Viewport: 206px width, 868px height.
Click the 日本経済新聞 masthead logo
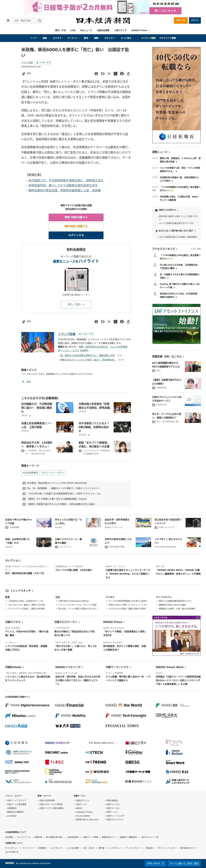click(x=103, y=20)
